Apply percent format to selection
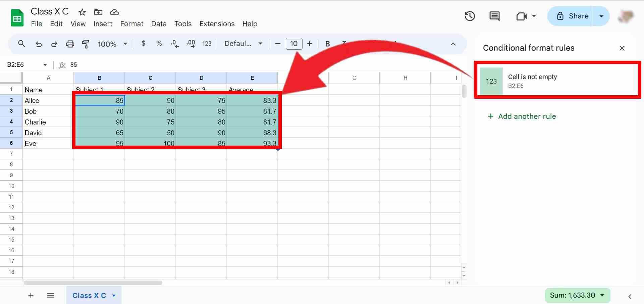This screenshot has height=304, width=644. tap(159, 44)
